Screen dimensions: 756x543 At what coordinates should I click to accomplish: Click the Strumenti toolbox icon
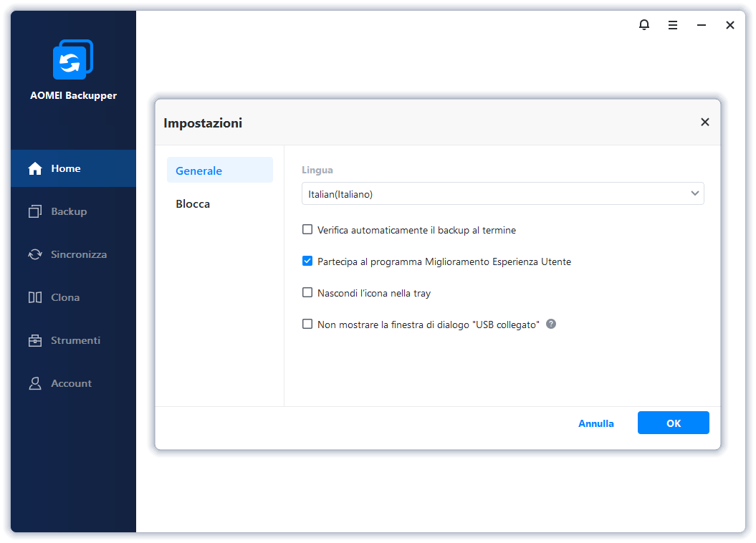pos(35,340)
